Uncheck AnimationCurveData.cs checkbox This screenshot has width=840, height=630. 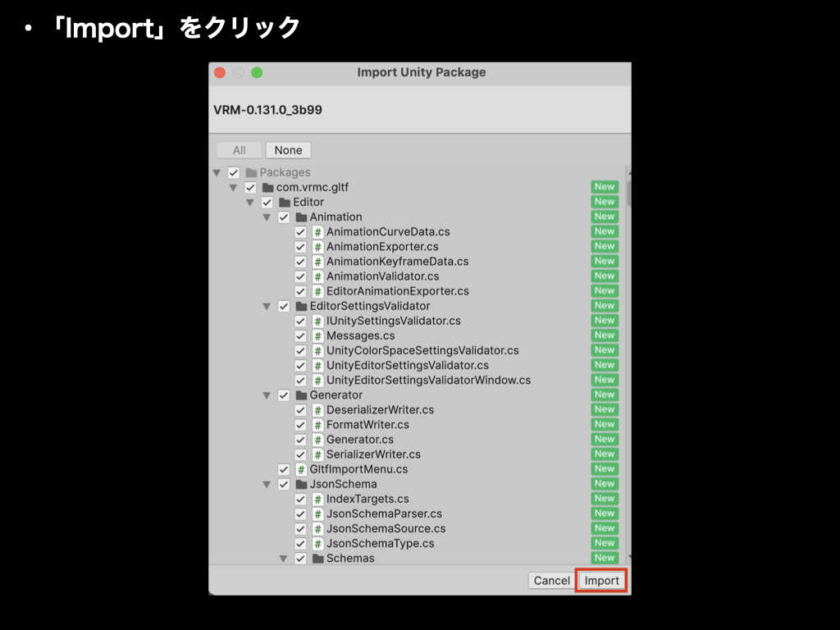click(300, 232)
